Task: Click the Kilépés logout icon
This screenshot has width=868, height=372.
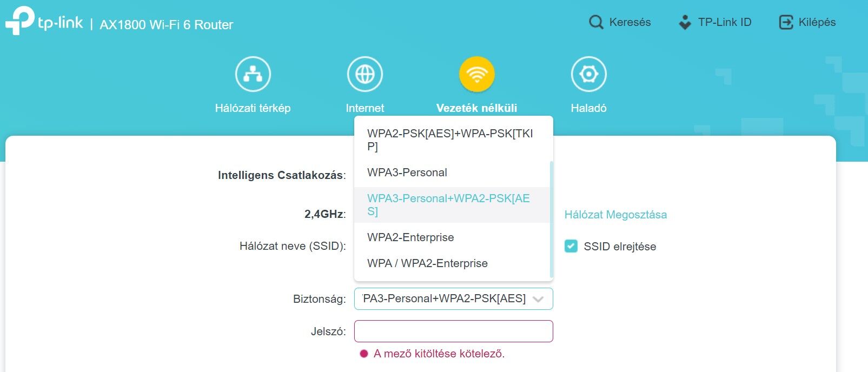Action: pyautogui.click(x=786, y=22)
